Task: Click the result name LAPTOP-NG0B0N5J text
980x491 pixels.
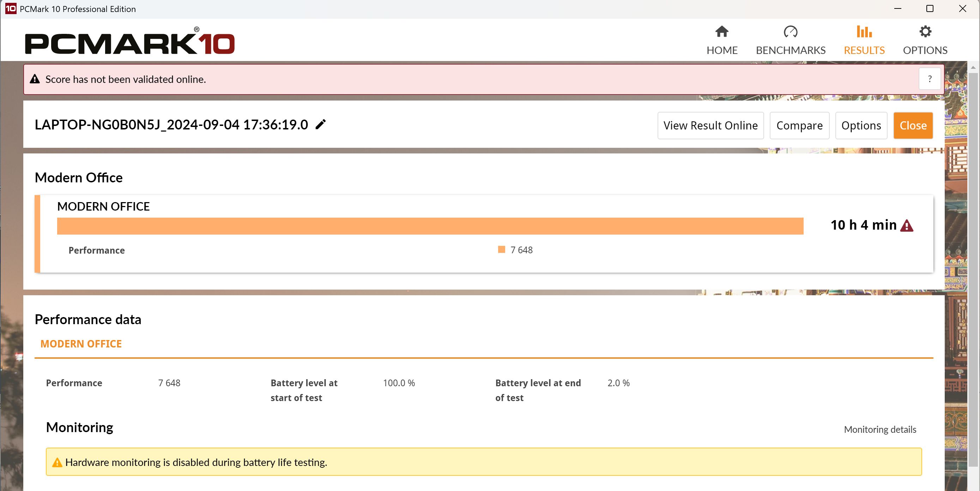Action: click(x=171, y=125)
